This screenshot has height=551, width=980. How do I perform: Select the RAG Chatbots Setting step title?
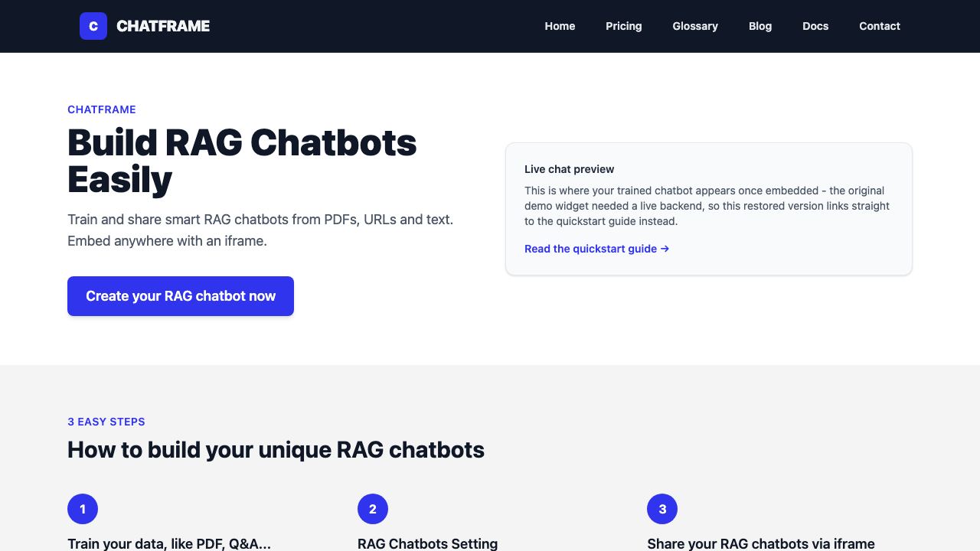click(428, 543)
